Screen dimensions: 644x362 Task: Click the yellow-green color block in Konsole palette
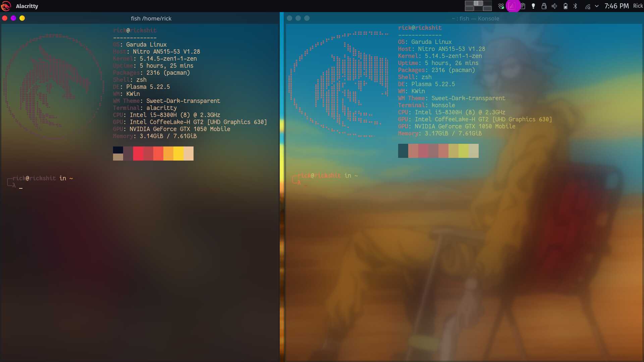(x=464, y=151)
